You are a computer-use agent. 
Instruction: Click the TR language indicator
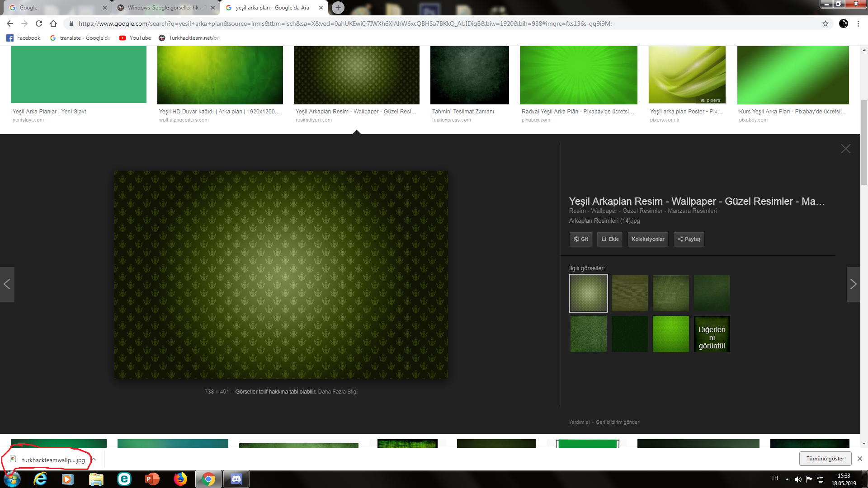775,478
